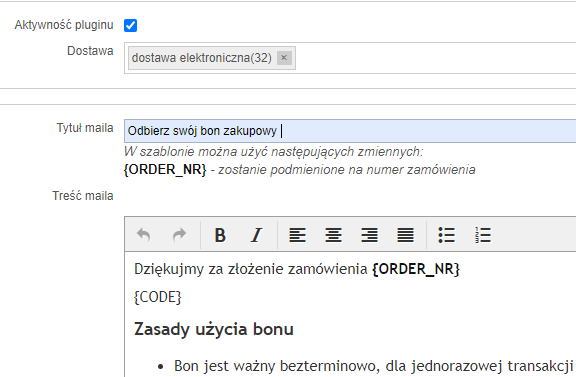Click the {CODE} line in editor

pos(158,297)
